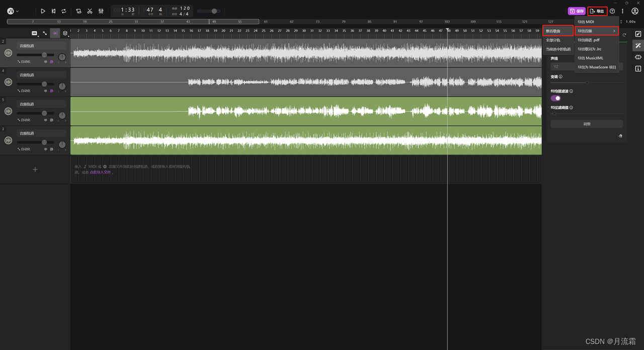Open automation for track 4
This screenshot has width=644, height=350.
tap(24, 91)
